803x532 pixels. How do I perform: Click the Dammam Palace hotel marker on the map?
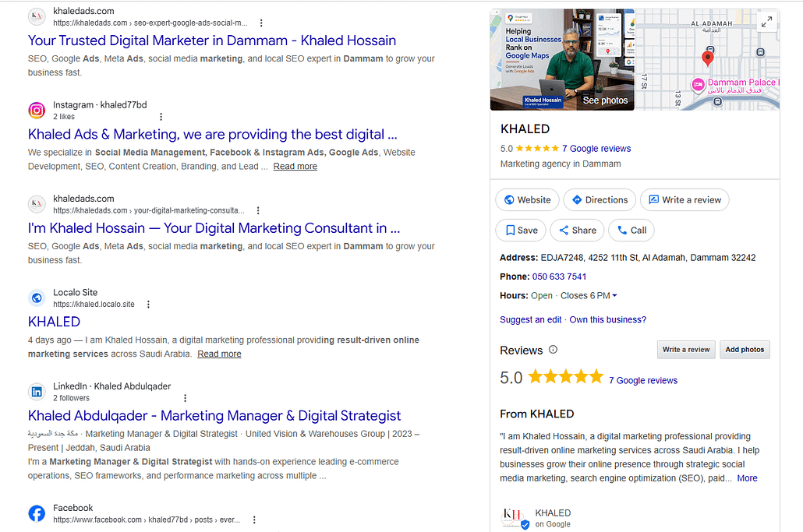(x=698, y=85)
